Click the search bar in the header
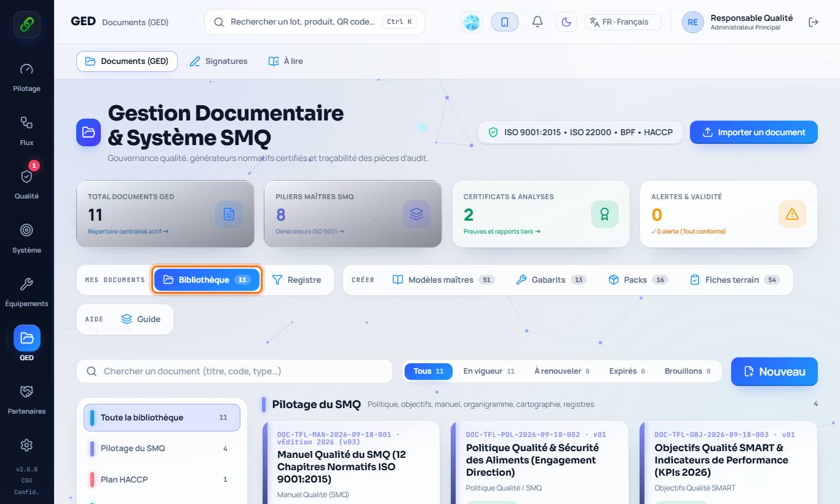Screen dimensions: 840x504 [x=315, y=22]
